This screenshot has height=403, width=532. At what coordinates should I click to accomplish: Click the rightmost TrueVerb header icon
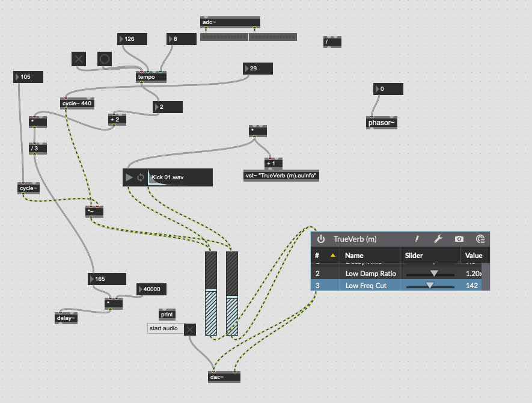[480, 239]
